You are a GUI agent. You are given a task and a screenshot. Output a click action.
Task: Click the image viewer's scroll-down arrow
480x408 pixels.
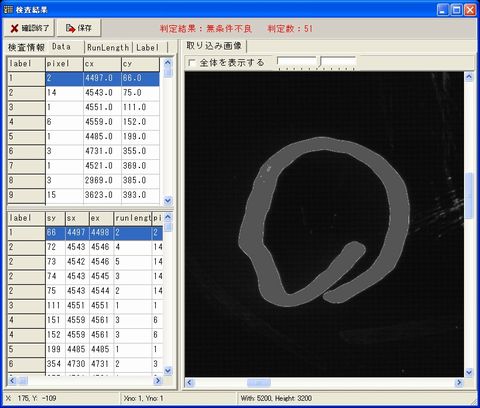469,372
